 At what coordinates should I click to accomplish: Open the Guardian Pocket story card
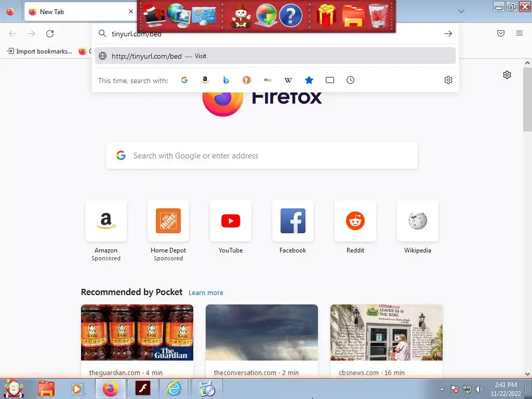click(x=137, y=340)
